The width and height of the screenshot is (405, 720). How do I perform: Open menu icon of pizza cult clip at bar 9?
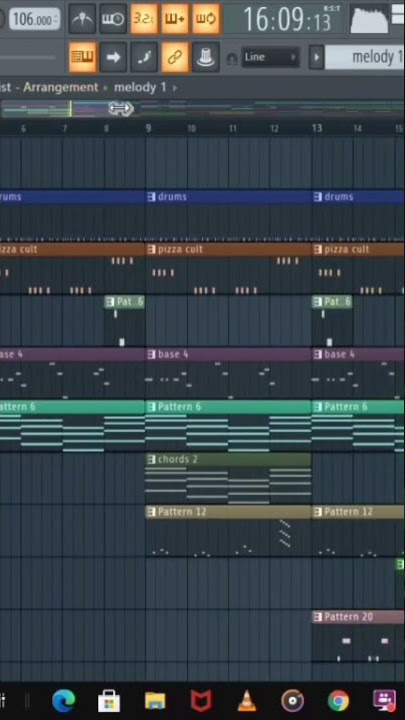tap(151, 249)
